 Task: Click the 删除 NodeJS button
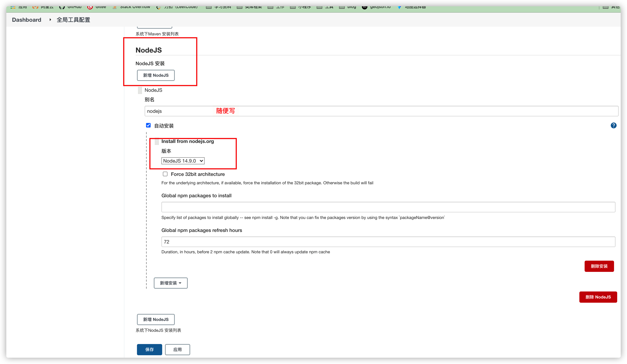coord(598,297)
